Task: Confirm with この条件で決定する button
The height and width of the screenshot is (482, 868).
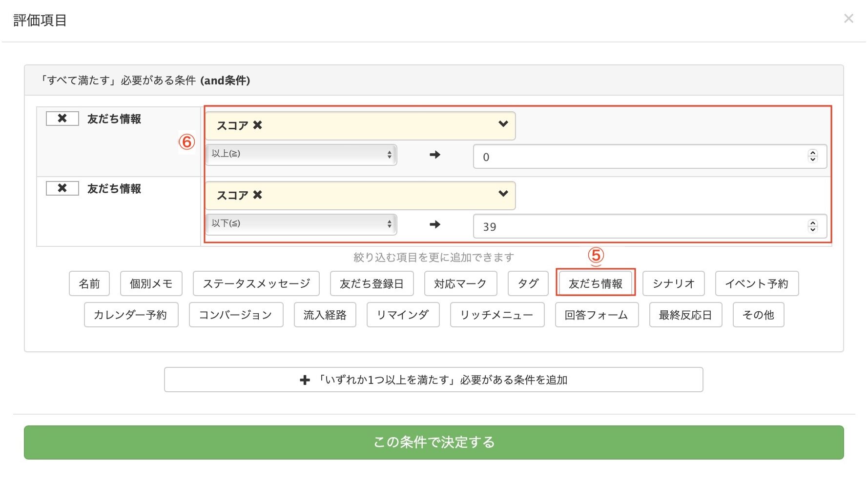Action: tap(433, 442)
